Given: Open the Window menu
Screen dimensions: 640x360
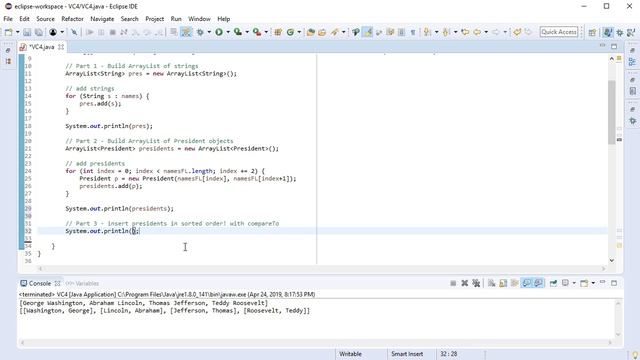Looking at the screenshot, I should click(x=199, y=19).
